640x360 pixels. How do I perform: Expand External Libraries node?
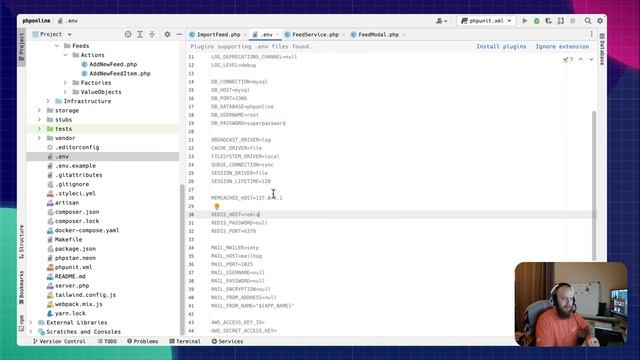[31, 323]
